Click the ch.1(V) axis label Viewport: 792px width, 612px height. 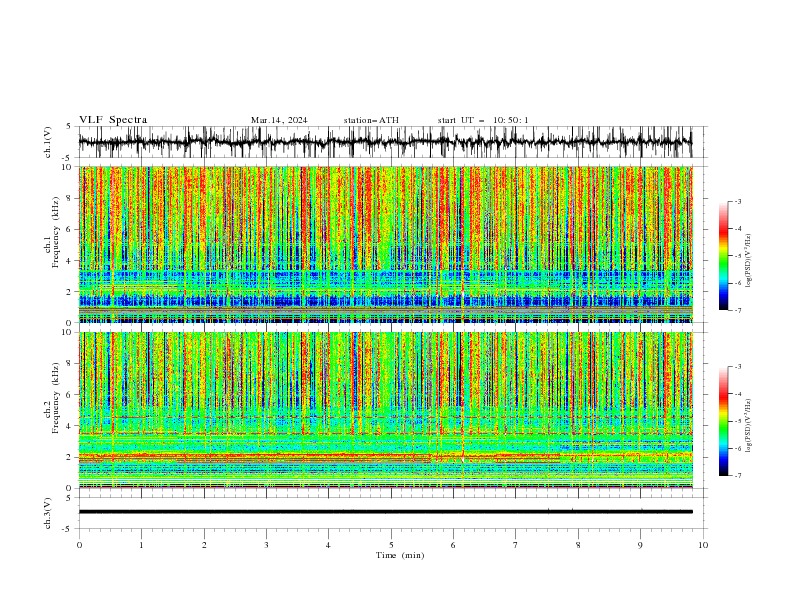coord(48,142)
